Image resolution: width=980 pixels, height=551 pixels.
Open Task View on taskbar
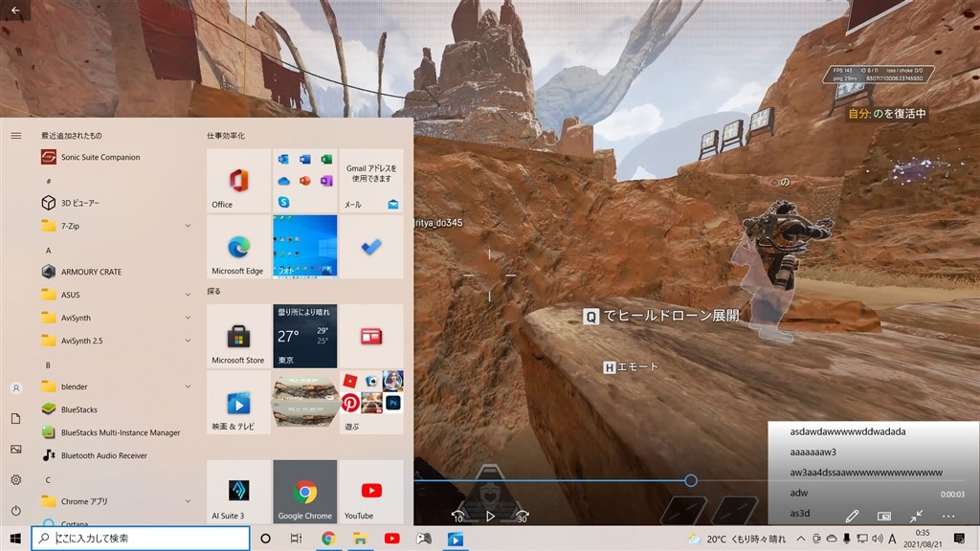[297, 538]
